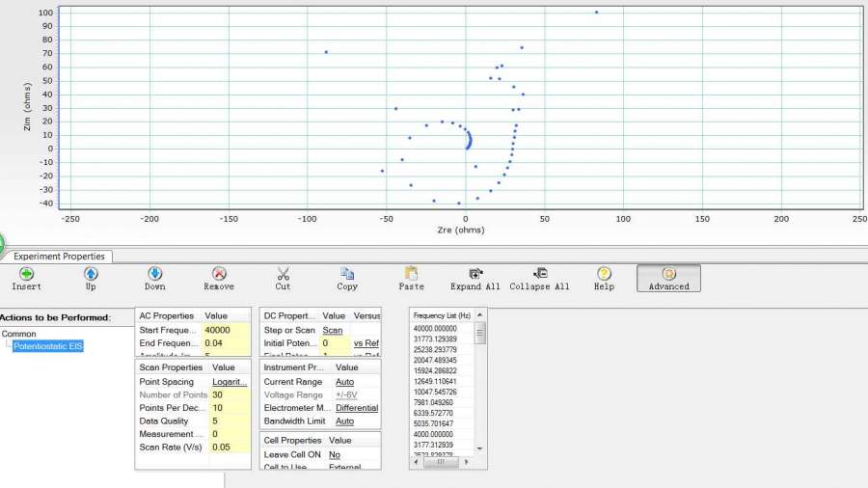
Task: Select frequency 5035.701647 in the list
Action: coord(435,423)
